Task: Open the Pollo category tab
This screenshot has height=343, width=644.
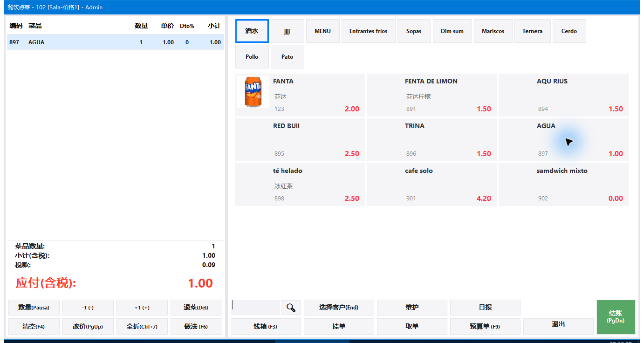Action: click(x=252, y=57)
